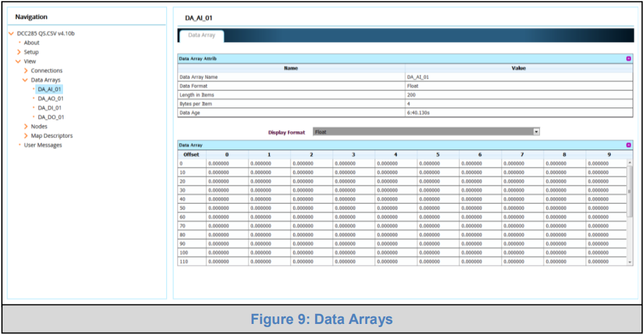Click the column 5 header in data table
644x334 pixels.
point(438,154)
